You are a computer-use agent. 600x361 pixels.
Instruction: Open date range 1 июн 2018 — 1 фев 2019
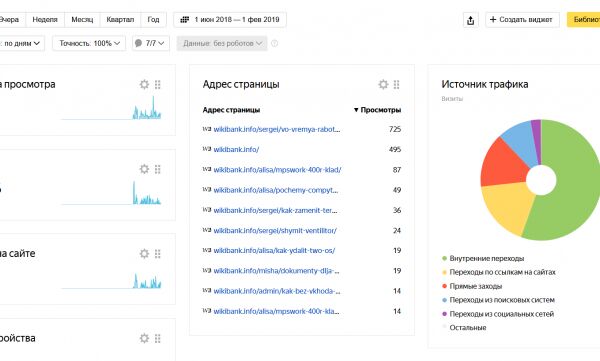coord(230,20)
